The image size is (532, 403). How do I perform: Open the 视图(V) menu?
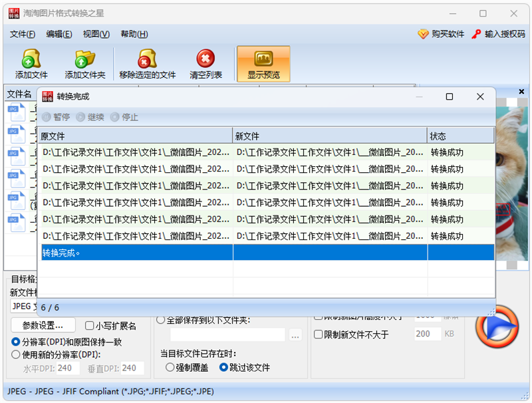pyautogui.click(x=96, y=34)
